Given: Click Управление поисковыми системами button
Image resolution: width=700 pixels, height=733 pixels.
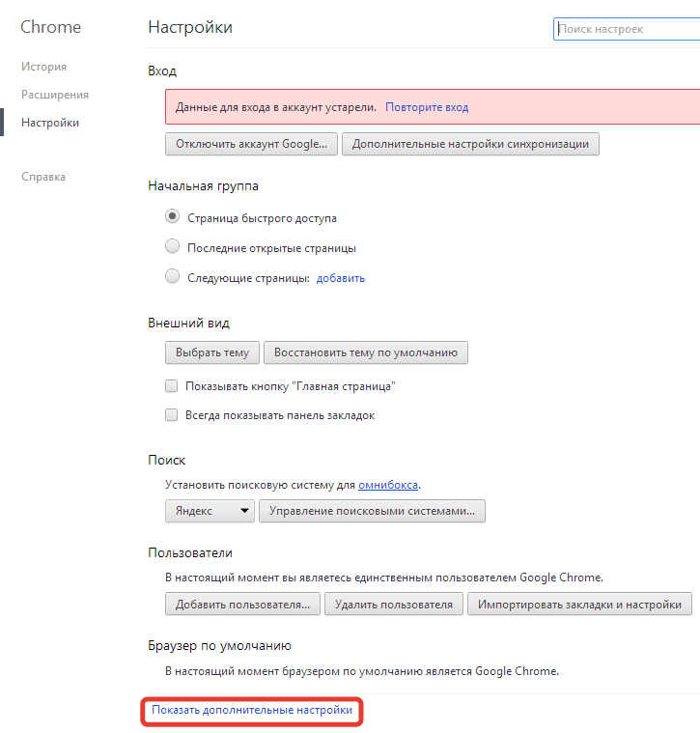Looking at the screenshot, I should (x=372, y=511).
